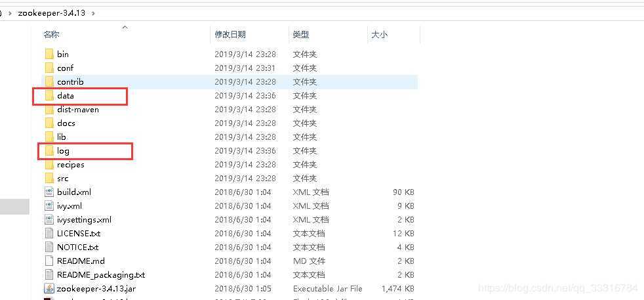Open the data folder icon
Image resolution: width=644 pixels, height=300 pixels.
coord(49,95)
